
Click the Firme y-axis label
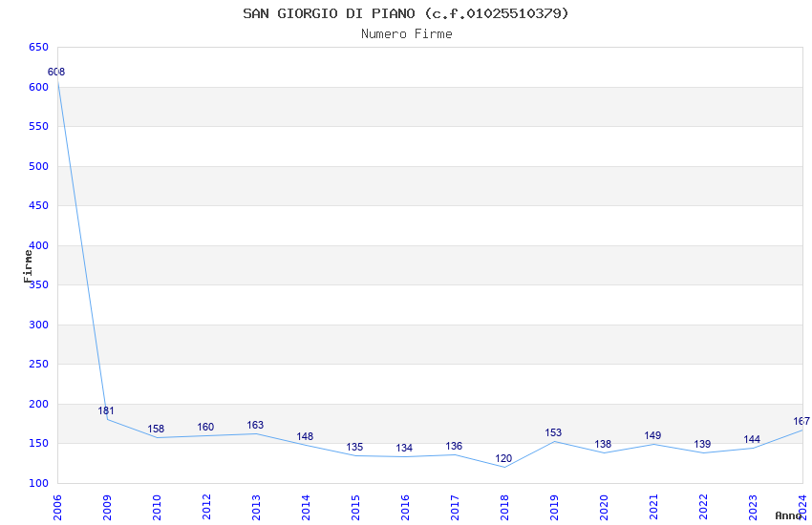click(x=28, y=266)
